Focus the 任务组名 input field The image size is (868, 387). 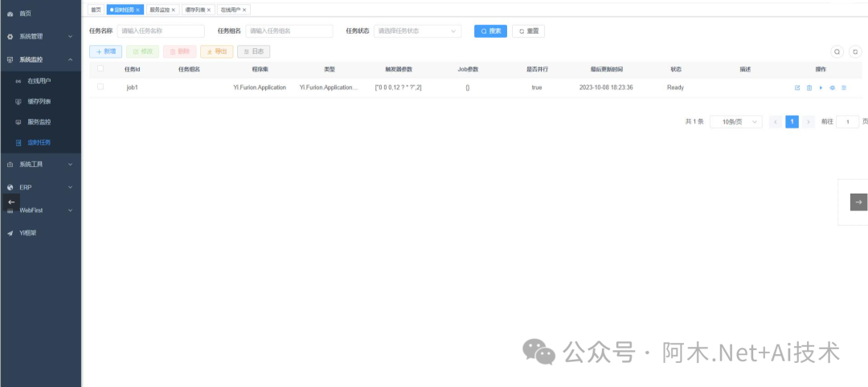tap(289, 31)
